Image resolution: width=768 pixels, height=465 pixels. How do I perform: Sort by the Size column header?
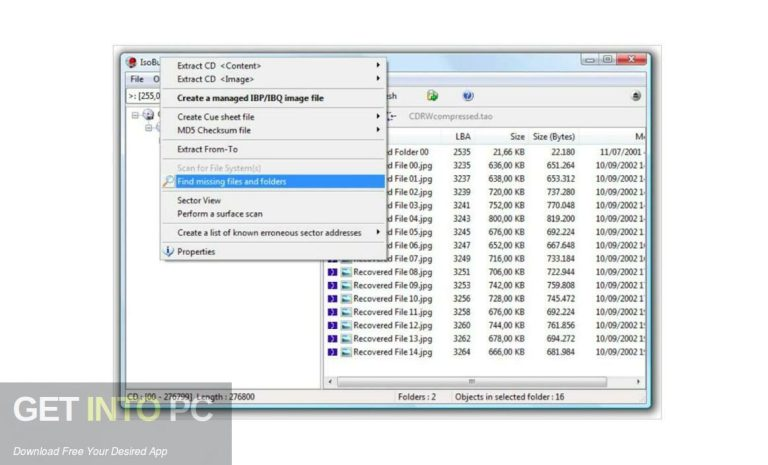point(517,137)
